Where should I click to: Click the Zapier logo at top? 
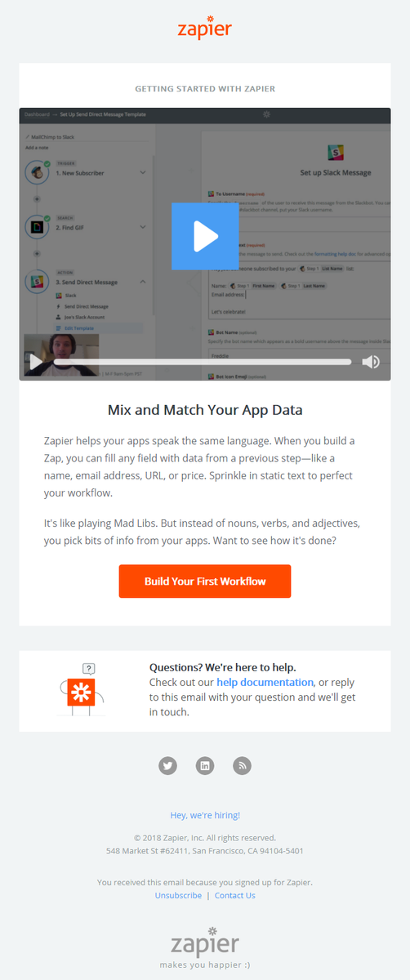pyautogui.click(x=205, y=27)
